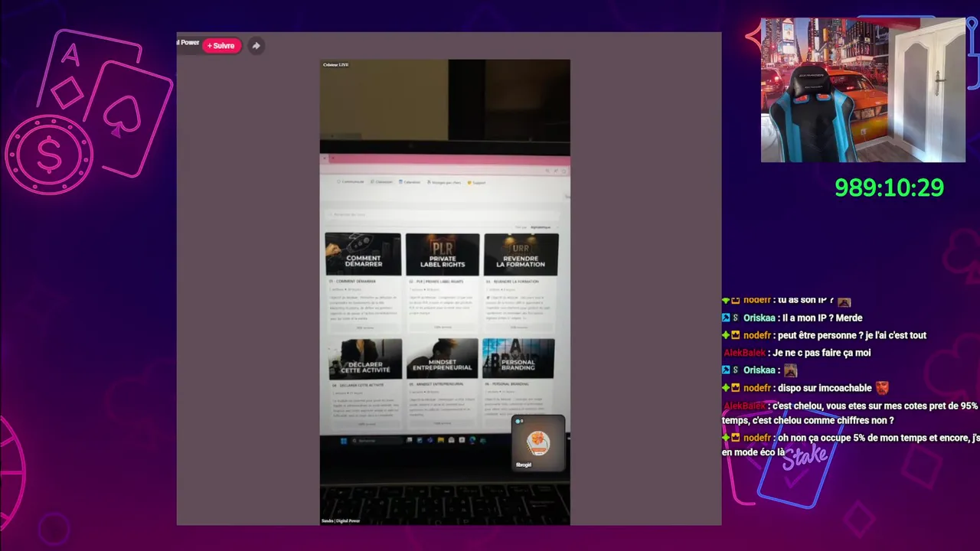Switch to the Classroom tab
The image size is (980, 551).
click(x=381, y=182)
